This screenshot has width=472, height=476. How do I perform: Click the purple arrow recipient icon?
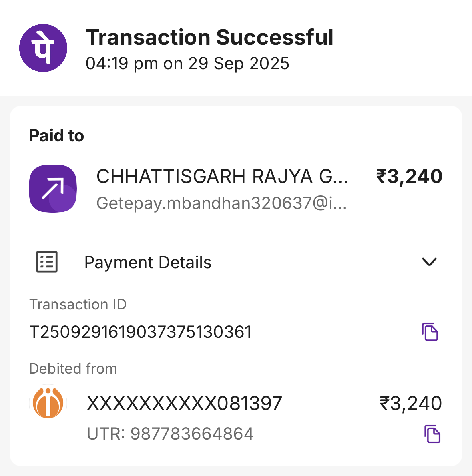pos(53,189)
